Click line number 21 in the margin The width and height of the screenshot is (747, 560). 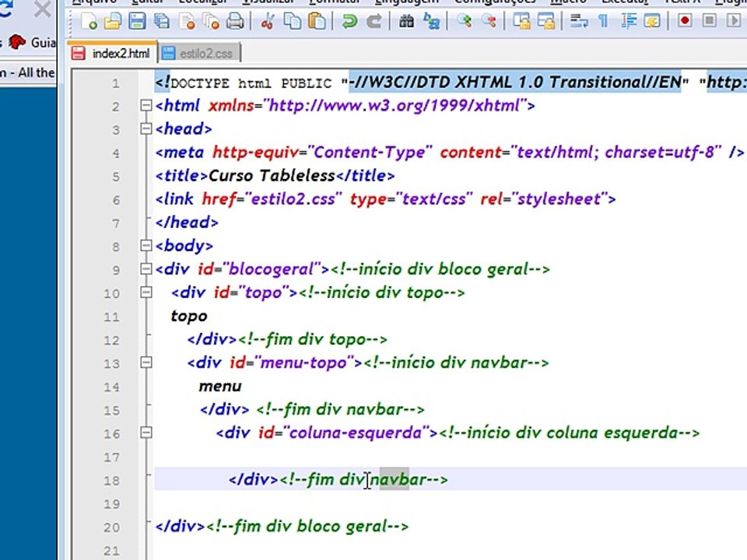click(x=111, y=551)
